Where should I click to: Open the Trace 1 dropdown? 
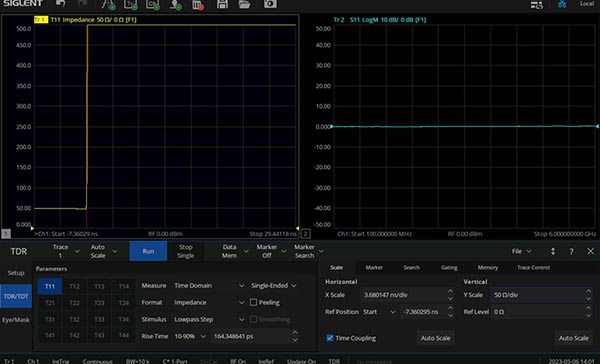[65, 251]
